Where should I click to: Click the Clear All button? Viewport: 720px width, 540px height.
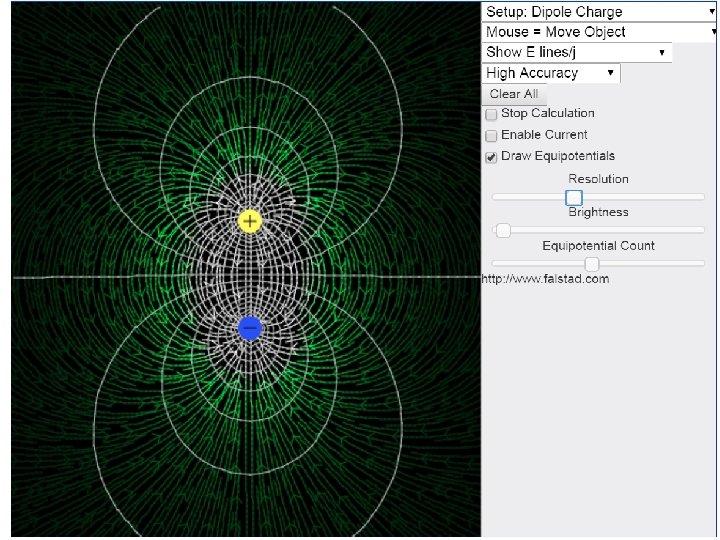click(514, 94)
